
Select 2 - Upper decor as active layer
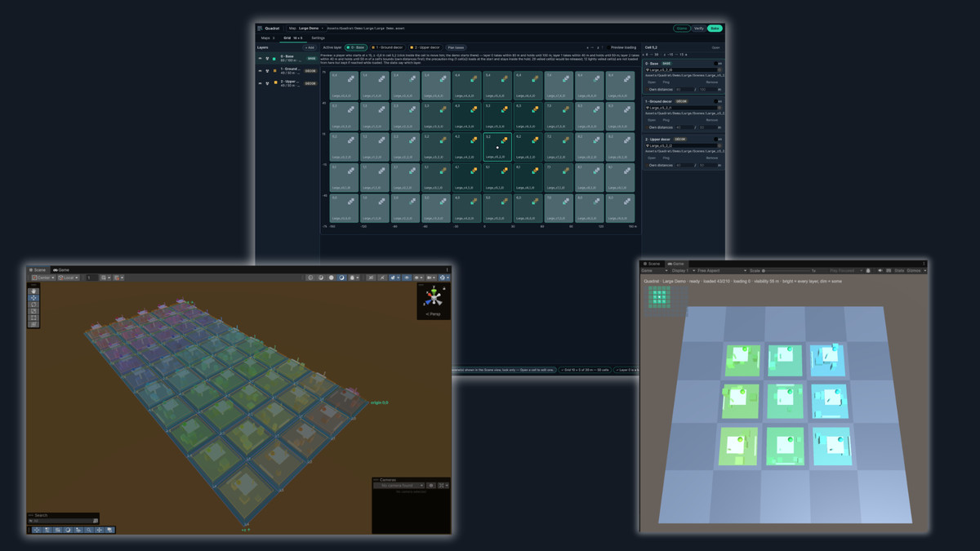(425, 47)
